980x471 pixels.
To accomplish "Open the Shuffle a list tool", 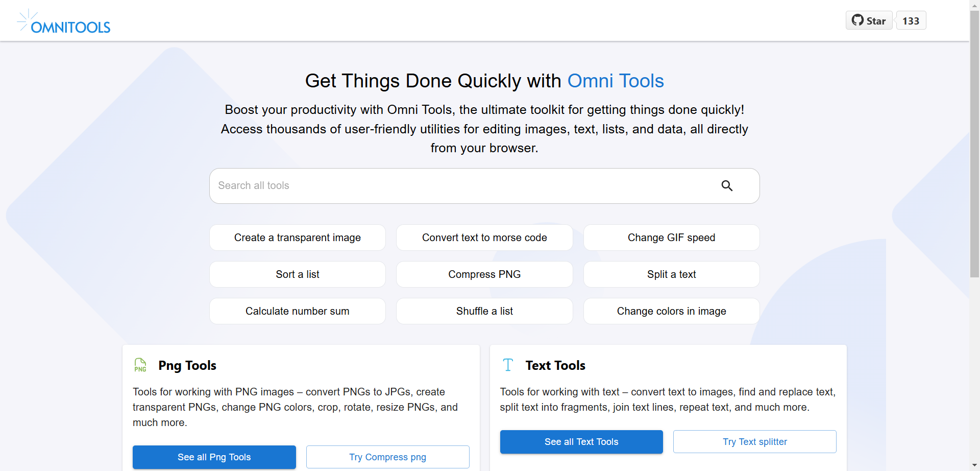I will coord(484,311).
